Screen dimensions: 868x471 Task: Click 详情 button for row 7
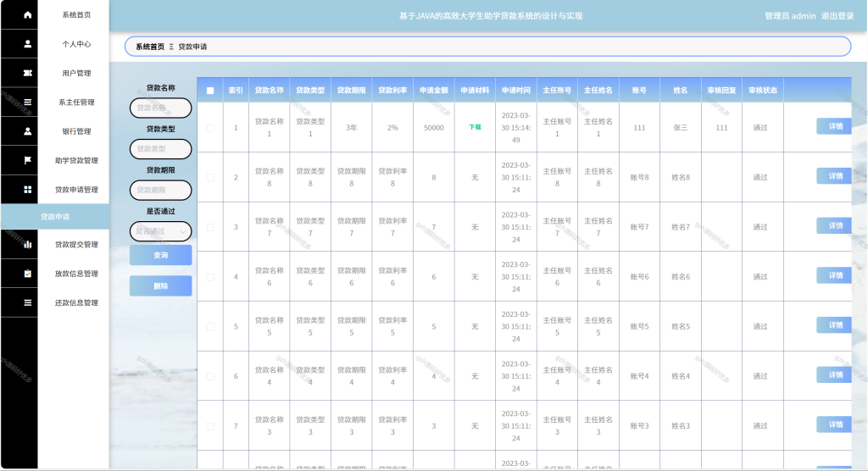pyautogui.click(x=834, y=424)
